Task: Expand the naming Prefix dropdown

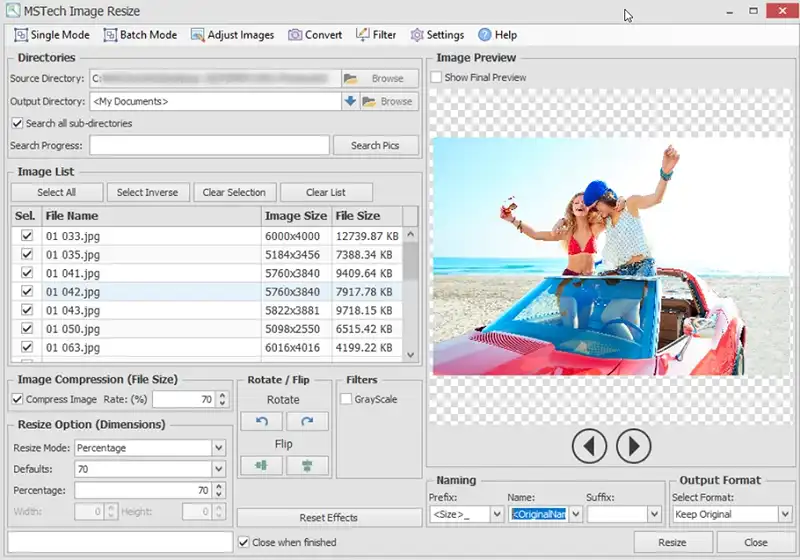Action: point(497,514)
